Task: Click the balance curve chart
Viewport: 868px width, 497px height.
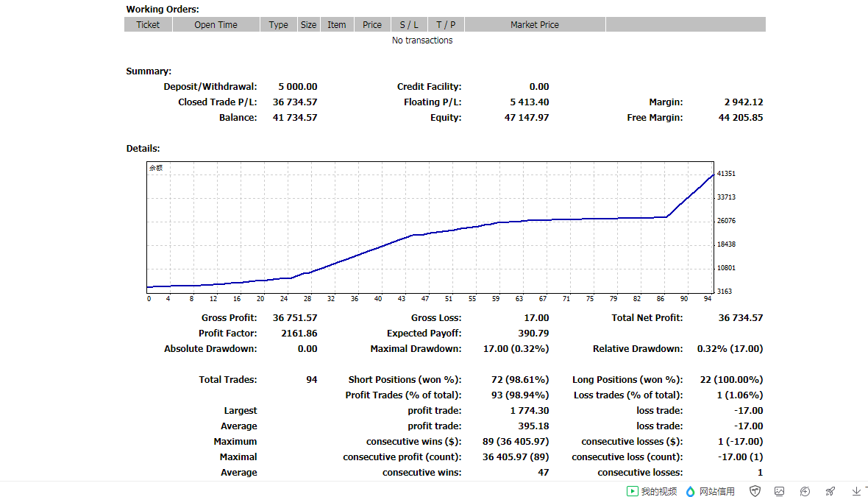Action: point(430,228)
